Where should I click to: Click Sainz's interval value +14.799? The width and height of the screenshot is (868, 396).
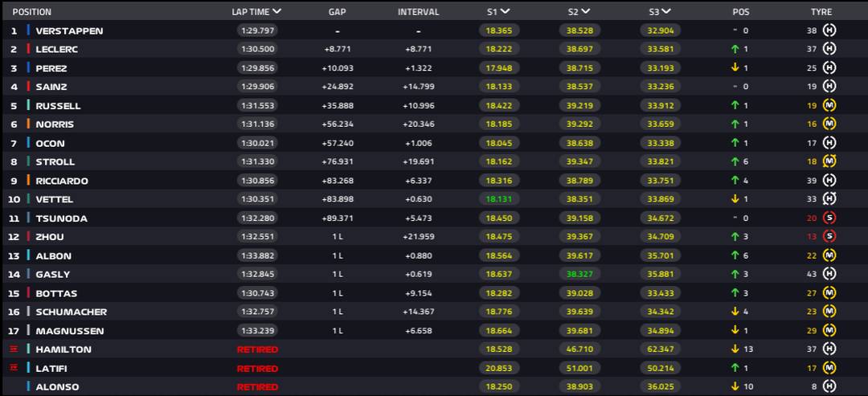coord(419,87)
